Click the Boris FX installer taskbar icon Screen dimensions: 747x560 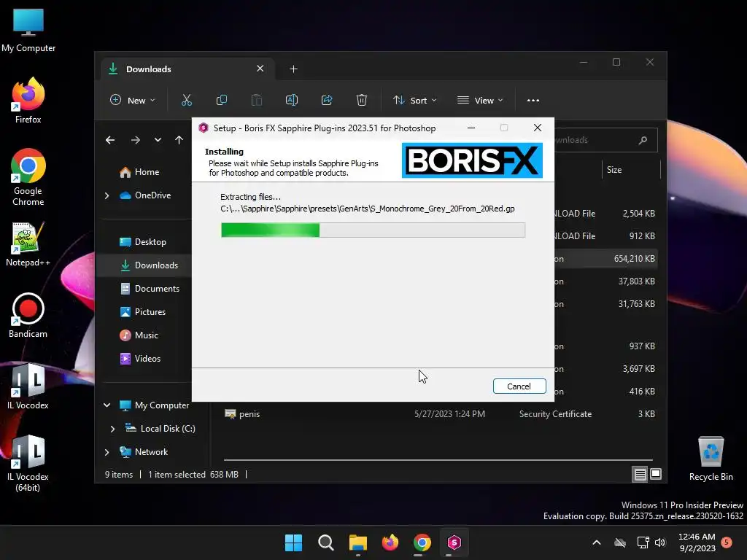(454, 542)
